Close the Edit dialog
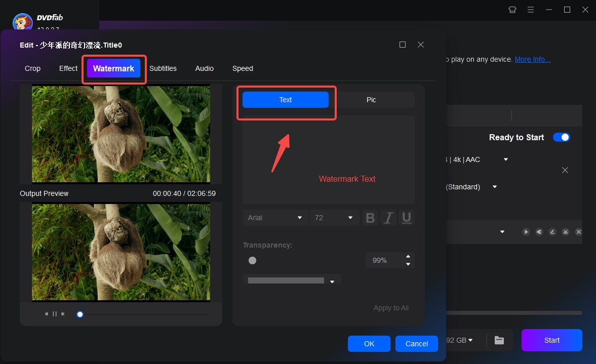The image size is (596, 364). tap(421, 45)
